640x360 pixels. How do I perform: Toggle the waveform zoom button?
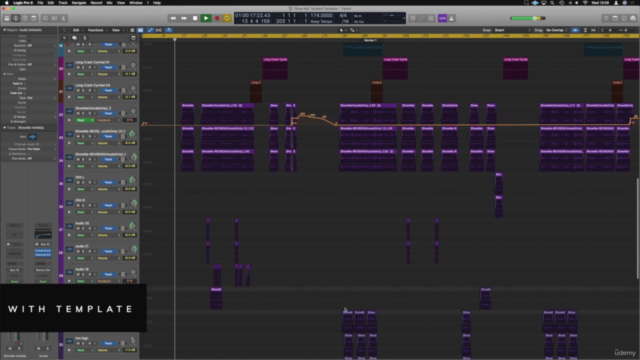[x=575, y=30]
